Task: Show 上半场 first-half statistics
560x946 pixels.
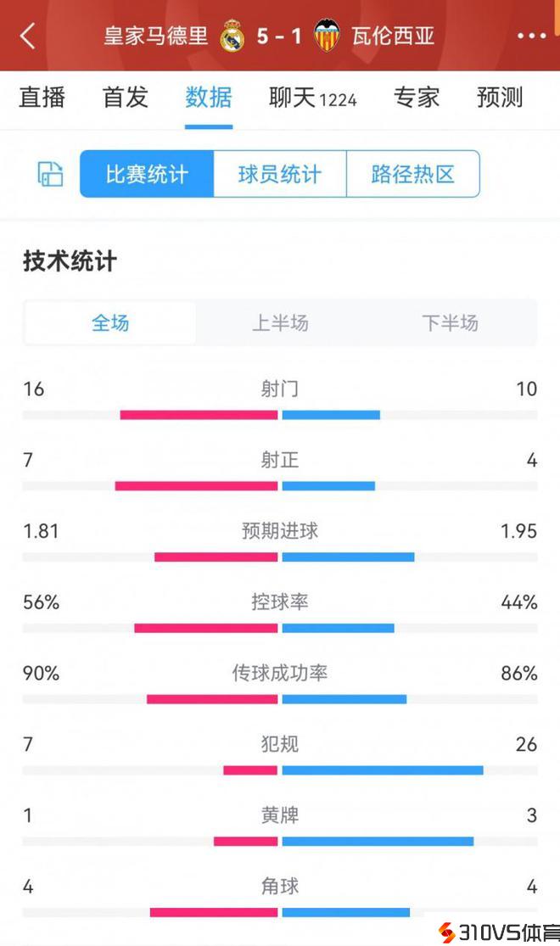Action: pyautogui.click(x=280, y=322)
